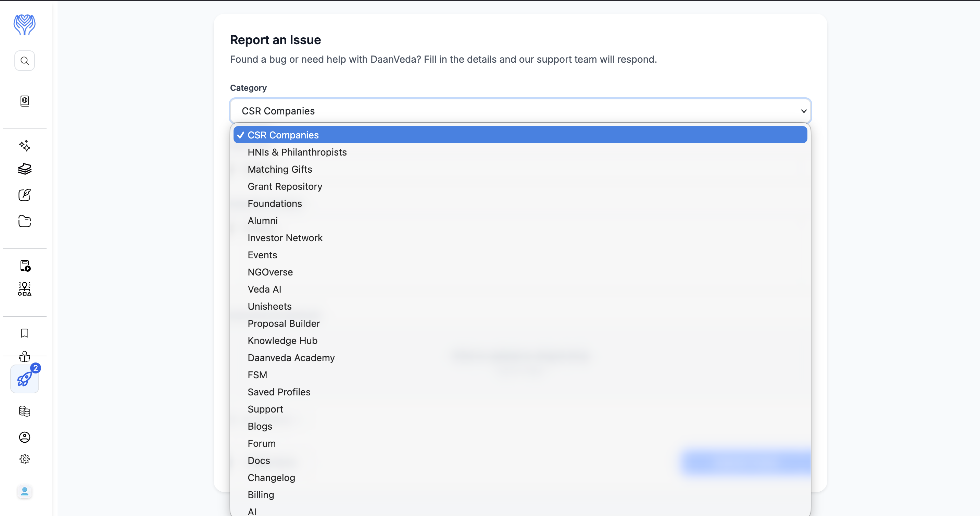
Task: Pick Foundations in the category list
Action: tap(520, 204)
